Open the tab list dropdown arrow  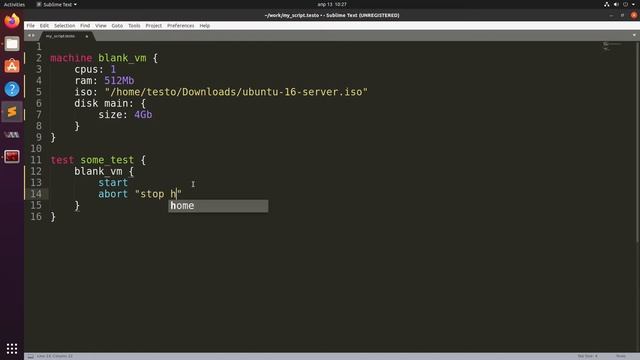(634, 36)
